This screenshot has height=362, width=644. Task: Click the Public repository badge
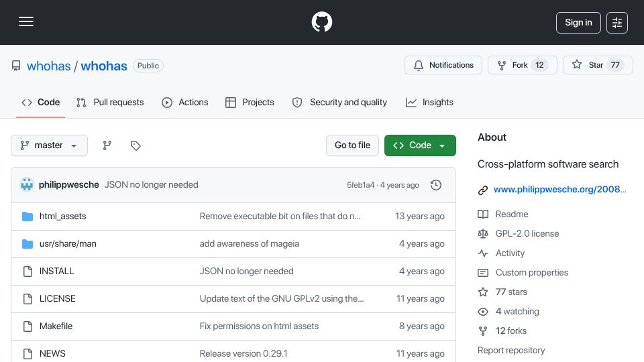click(x=148, y=66)
